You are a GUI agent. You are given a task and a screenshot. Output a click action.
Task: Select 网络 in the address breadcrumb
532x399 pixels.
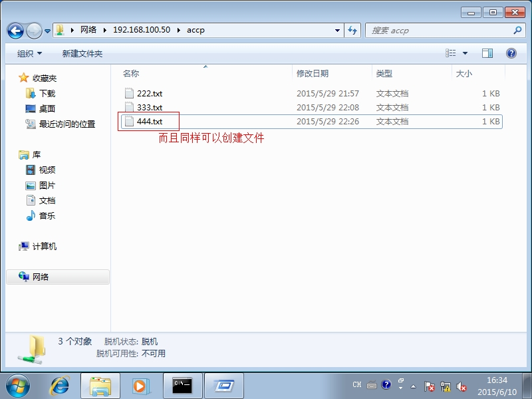point(88,30)
